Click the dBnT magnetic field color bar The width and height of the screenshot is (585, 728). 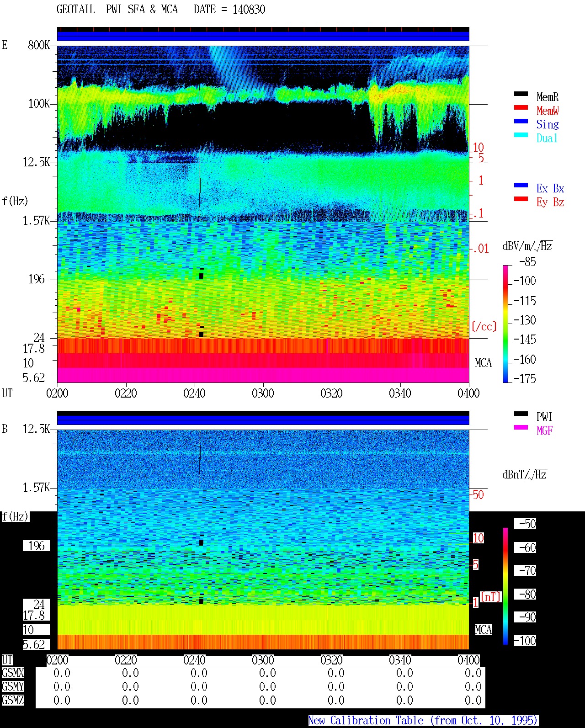[505, 586]
